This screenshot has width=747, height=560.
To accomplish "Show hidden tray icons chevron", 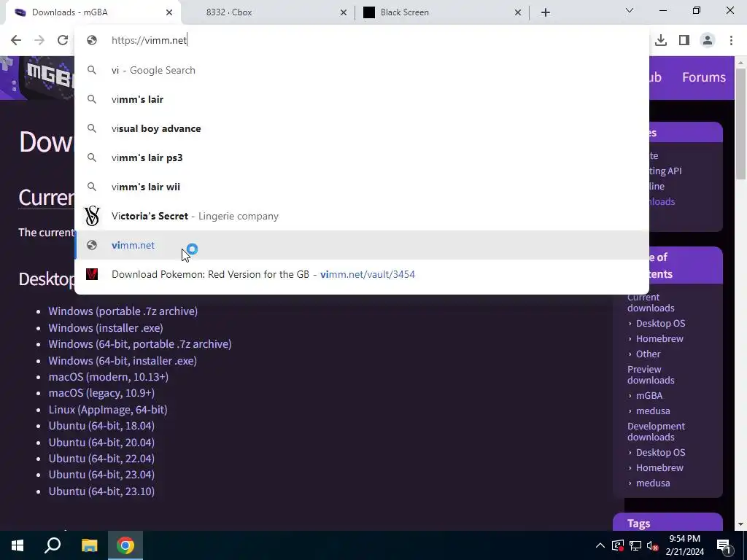I will coord(600,545).
